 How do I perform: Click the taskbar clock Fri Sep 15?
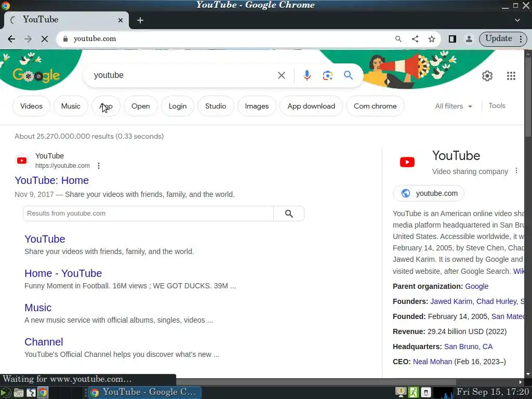493,392
